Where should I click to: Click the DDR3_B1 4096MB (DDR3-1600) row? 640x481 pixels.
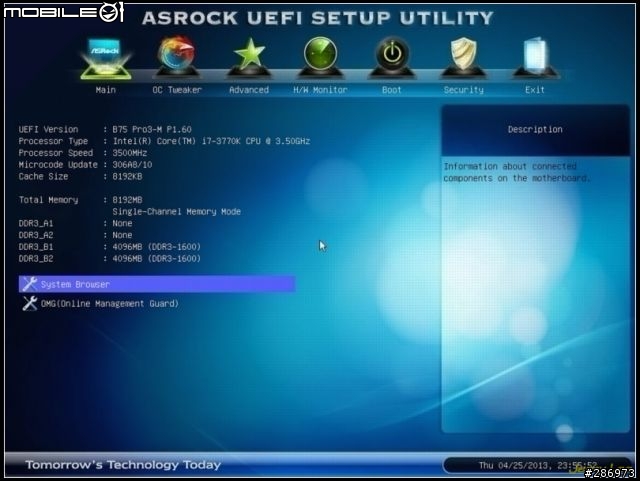110,247
